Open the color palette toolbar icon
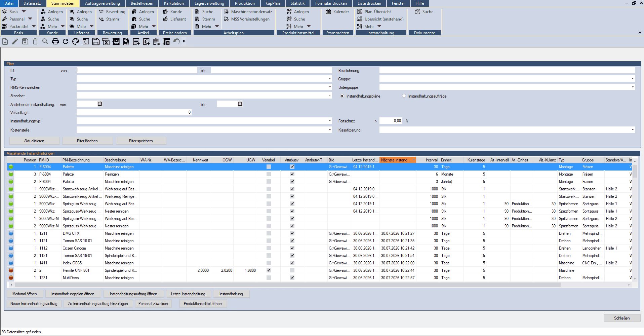 pos(76,41)
